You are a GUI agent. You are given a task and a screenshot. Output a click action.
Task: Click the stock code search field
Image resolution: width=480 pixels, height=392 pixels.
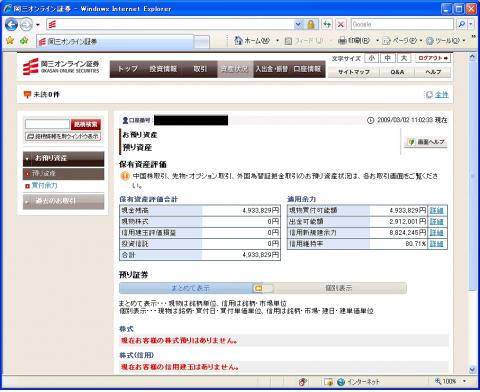point(47,124)
